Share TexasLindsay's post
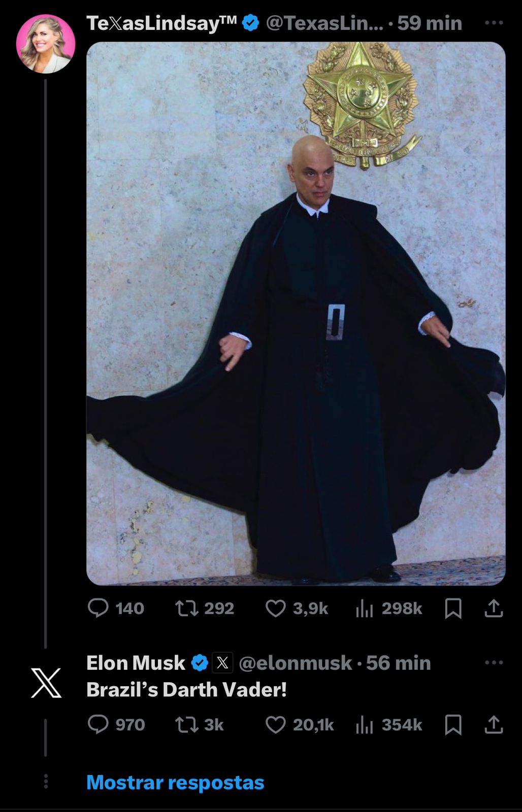This screenshot has height=812, width=522. (494, 608)
